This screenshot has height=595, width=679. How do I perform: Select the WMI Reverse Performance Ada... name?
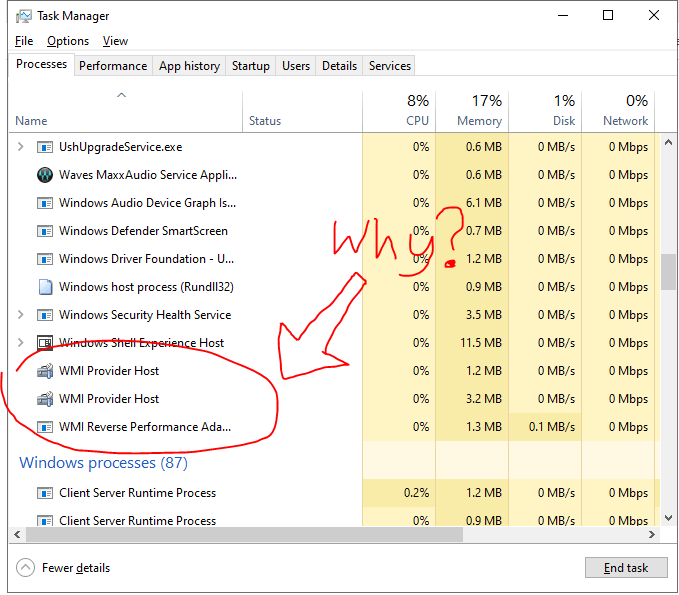pos(145,427)
